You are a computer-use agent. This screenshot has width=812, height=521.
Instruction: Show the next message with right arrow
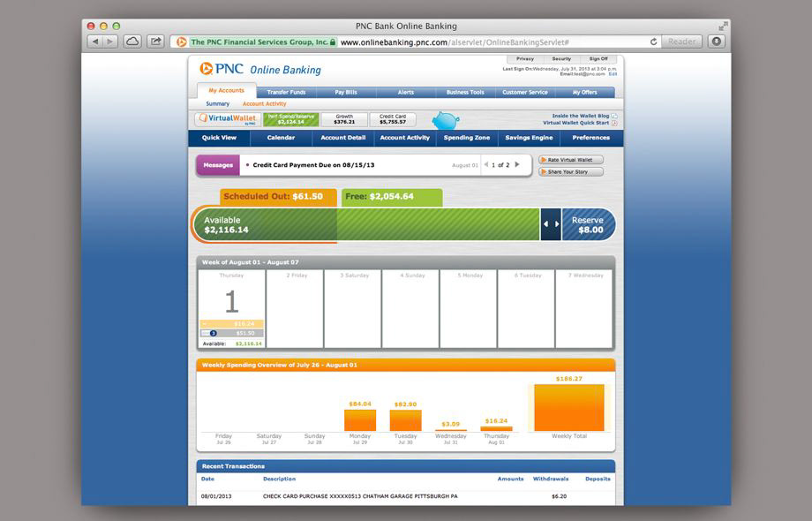(517, 165)
